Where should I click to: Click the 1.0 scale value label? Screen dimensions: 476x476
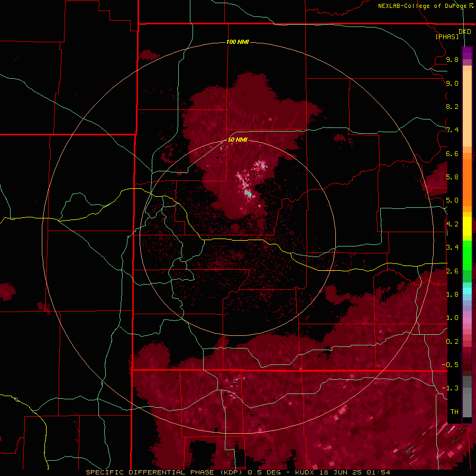pyautogui.click(x=452, y=318)
